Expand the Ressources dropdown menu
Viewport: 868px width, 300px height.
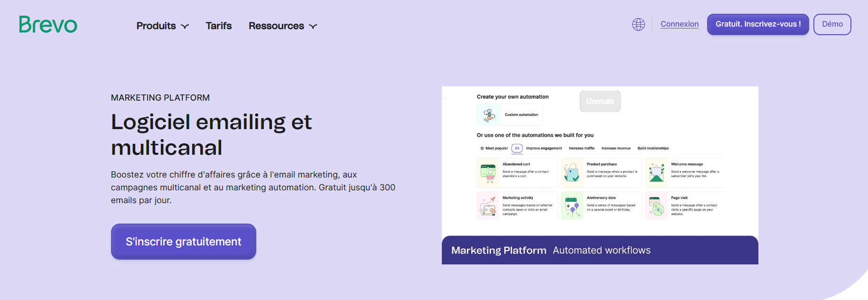coord(283,26)
